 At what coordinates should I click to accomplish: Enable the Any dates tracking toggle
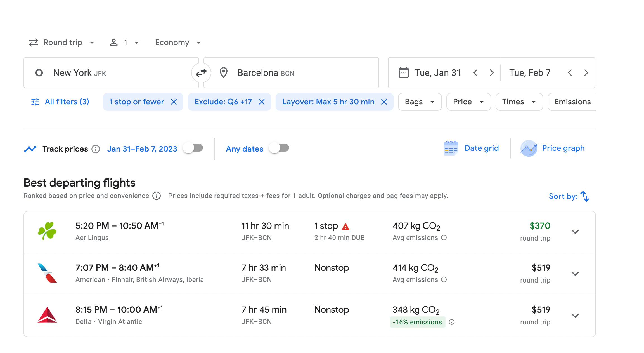tap(279, 148)
